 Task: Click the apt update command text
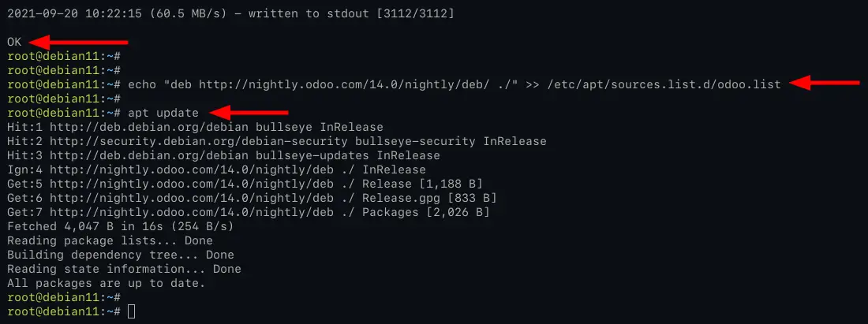point(163,114)
